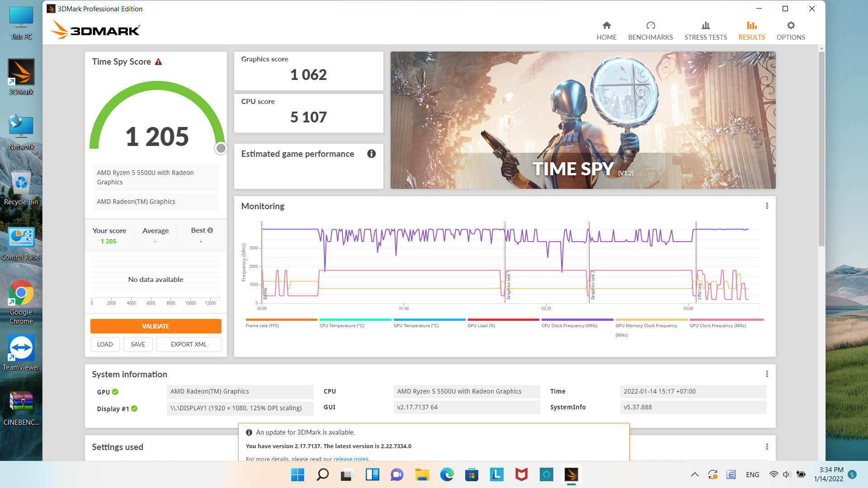This screenshot has width=868, height=488.
Task: Select the 3DMark desktop shortcut
Action: 21,77
